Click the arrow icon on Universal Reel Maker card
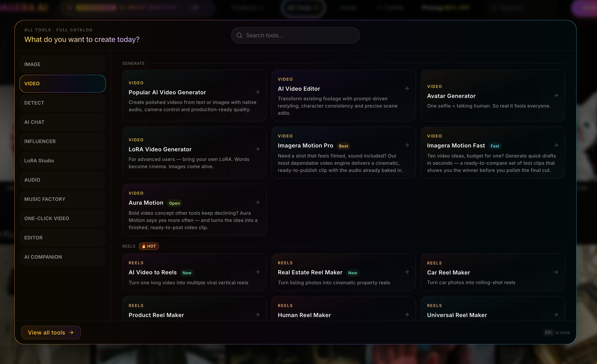Image resolution: width=597 pixels, height=364 pixels. [556, 315]
